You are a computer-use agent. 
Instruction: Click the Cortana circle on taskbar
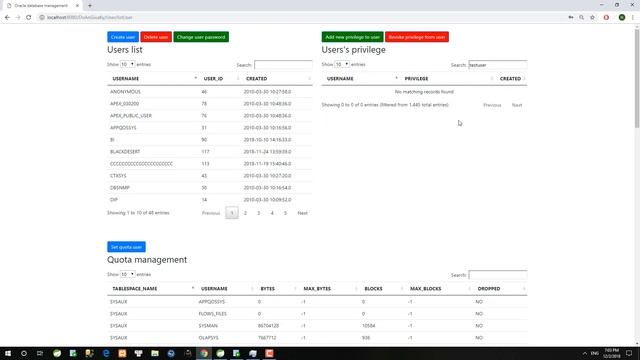[x=24, y=353]
